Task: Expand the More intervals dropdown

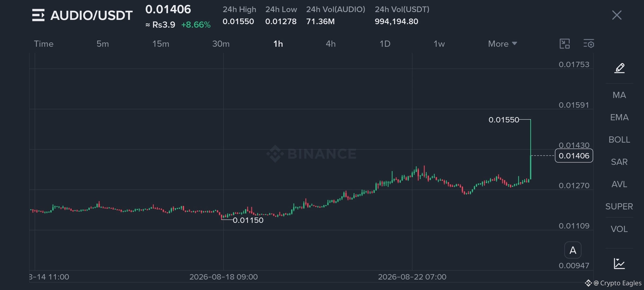Action: [502, 44]
